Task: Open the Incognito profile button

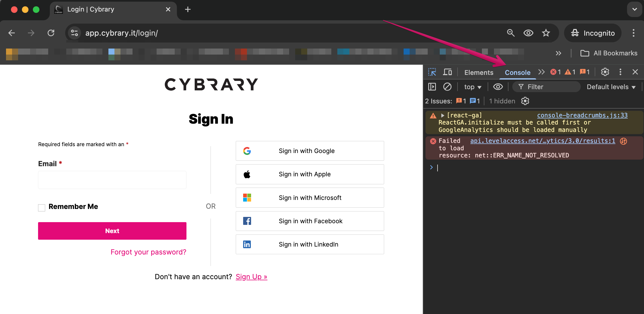Action: pos(593,33)
